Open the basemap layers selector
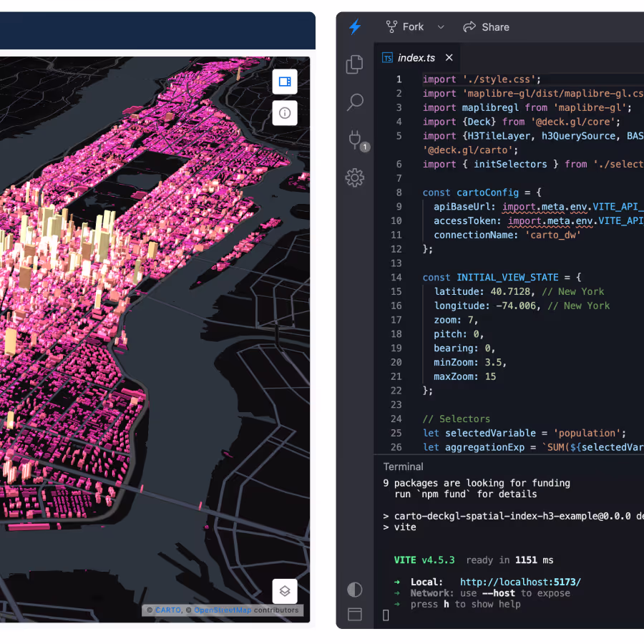644x644 pixels. point(285,591)
